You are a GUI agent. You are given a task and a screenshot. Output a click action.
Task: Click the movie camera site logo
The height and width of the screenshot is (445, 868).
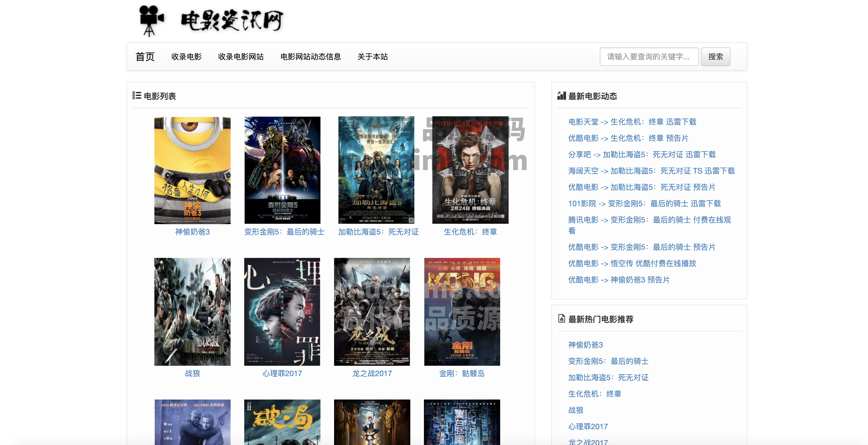coord(151,21)
